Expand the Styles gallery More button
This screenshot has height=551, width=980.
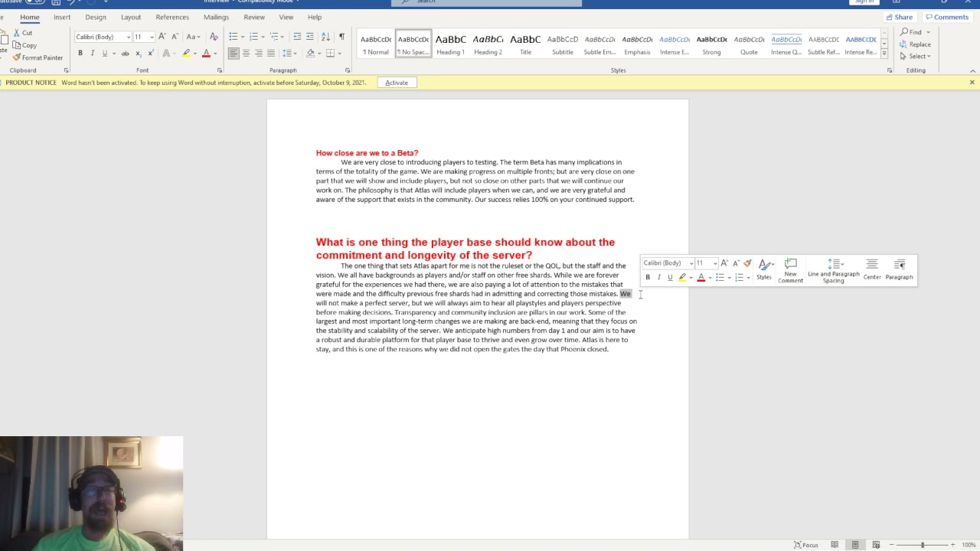click(x=884, y=54)
